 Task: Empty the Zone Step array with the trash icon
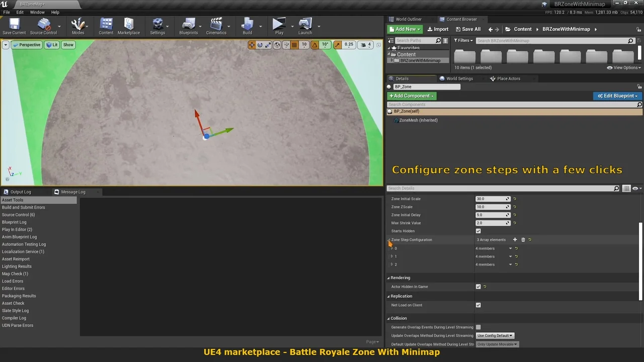[x=523, y=240]
